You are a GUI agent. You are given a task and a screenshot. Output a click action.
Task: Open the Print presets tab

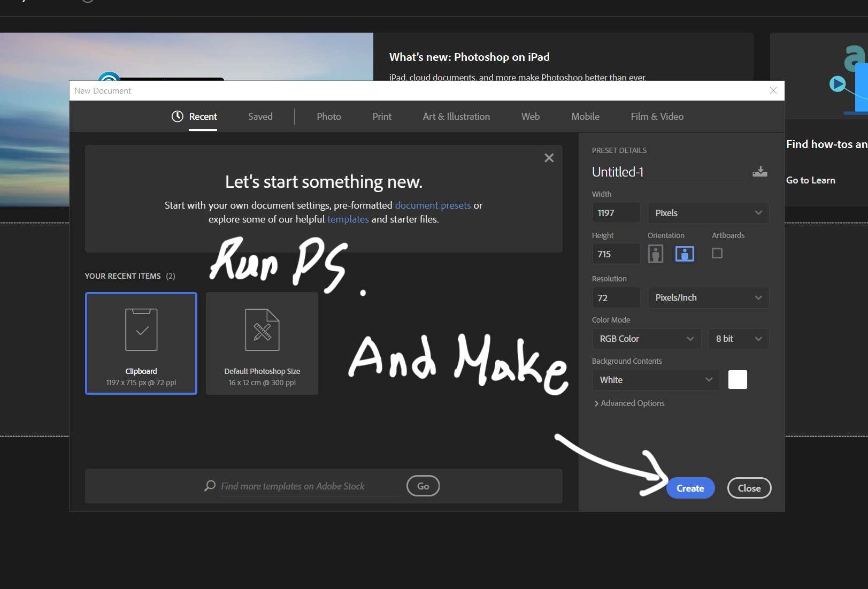coord(381,116)
